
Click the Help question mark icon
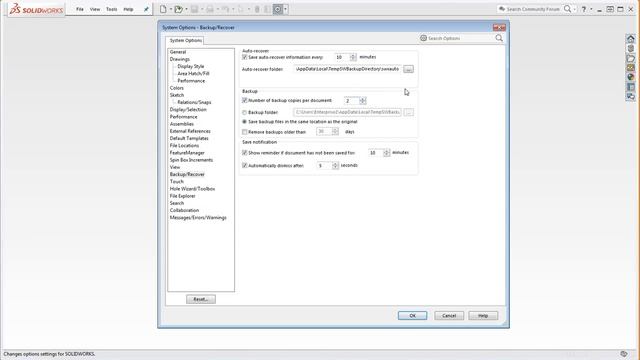(584, 9)
